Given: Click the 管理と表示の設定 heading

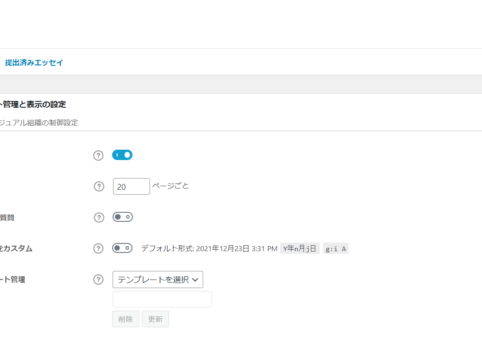Looking at the screenshot, I should pyautogui.click(x=33, y=105).
